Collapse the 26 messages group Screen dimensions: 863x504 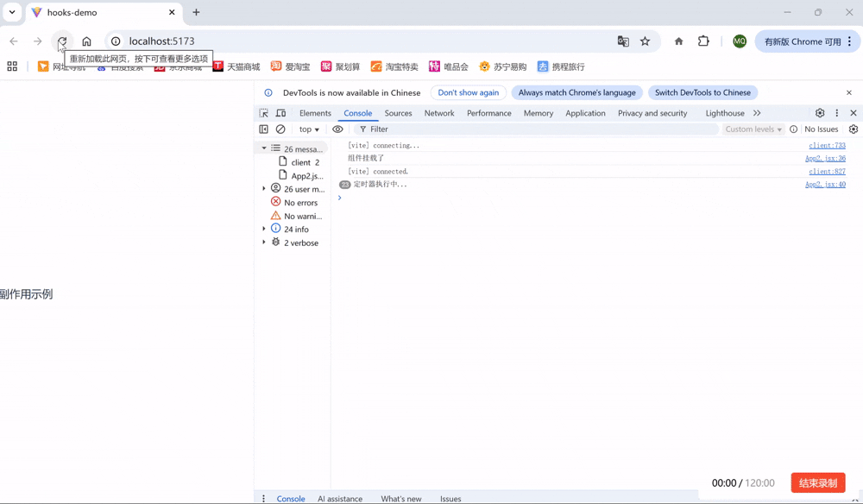(263, 148)
